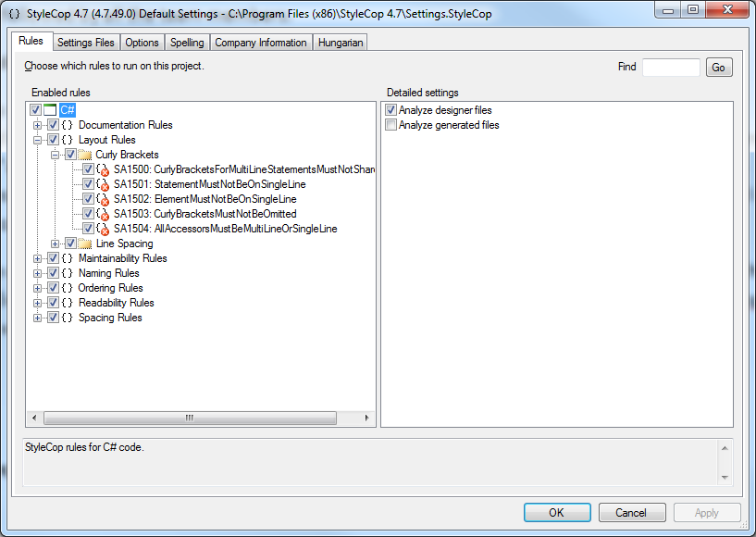
Task: Open the Options tab
Action: tap(142, 43)
